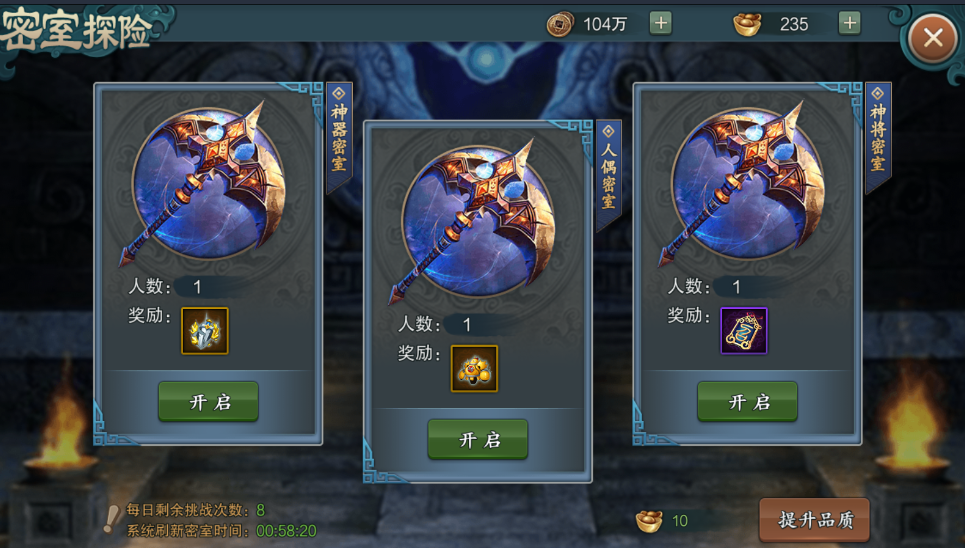Close the 密室探险 screen
The width and height of the screenshot is (965, 548).
coord(932,38)
